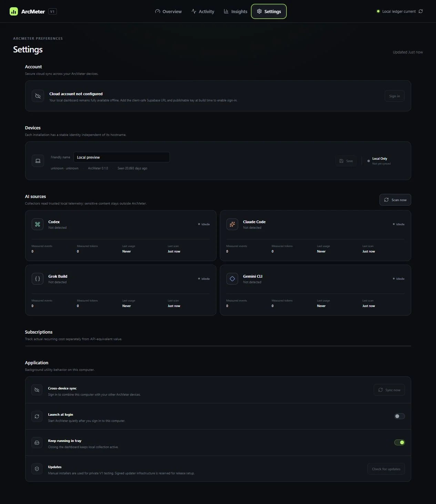Go to the Insights tab

pos(235,11)
